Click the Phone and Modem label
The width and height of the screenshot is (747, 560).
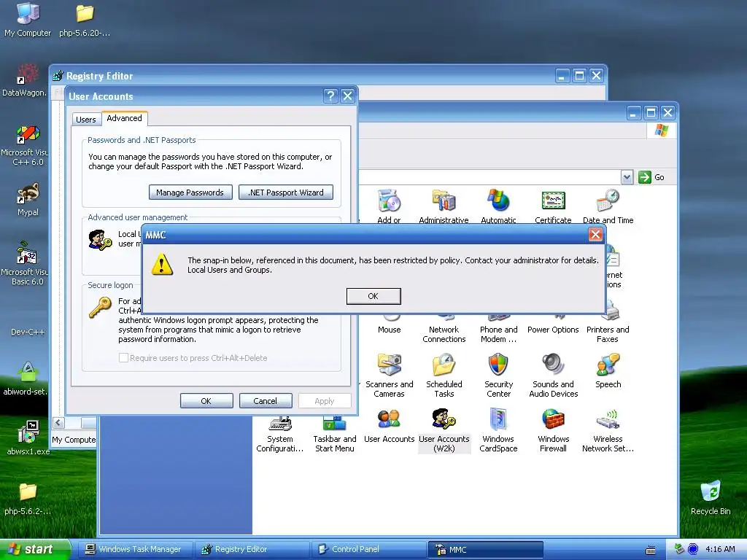pyautogui.click(x=498, y=334)
